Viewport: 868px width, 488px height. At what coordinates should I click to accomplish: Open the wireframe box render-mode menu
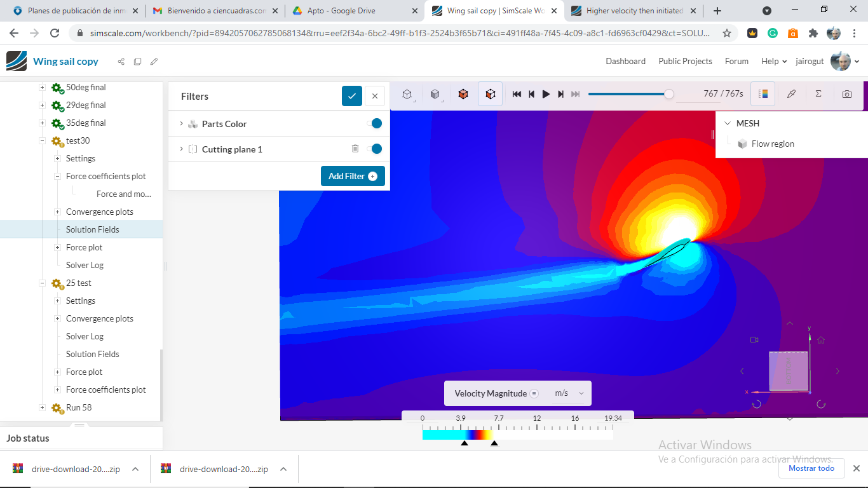point(407,94)
